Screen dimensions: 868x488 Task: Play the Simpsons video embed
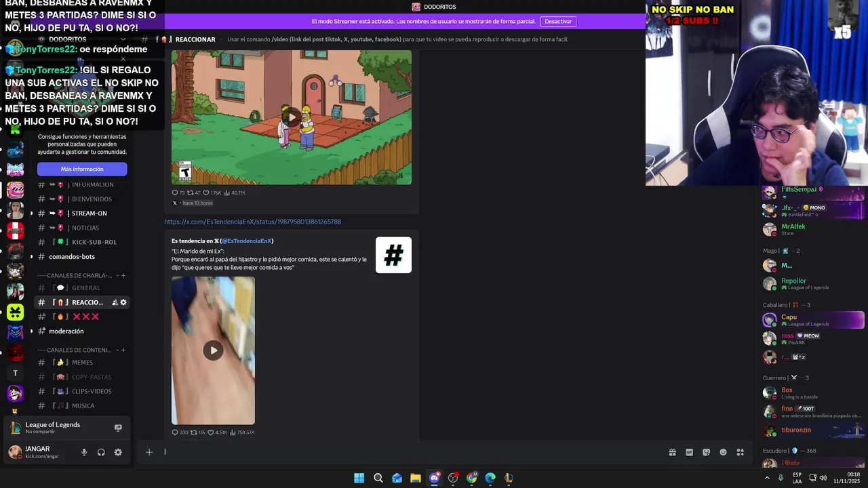coord(292,117)
